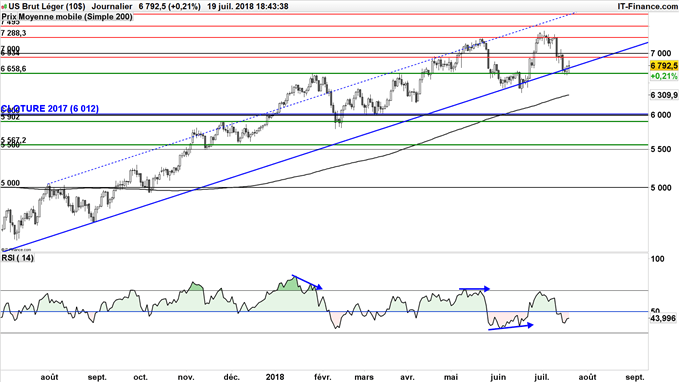The width and height of the screenshot is (679, 382).
Task: Click the 'RSI ( 14)' indicator label
Action: click(x=17, y=258)
